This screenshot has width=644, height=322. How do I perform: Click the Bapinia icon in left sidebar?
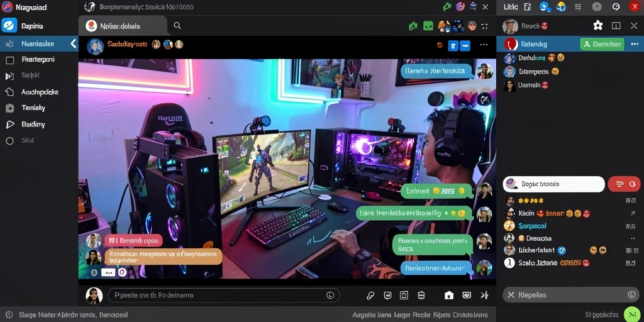point(9,25)
